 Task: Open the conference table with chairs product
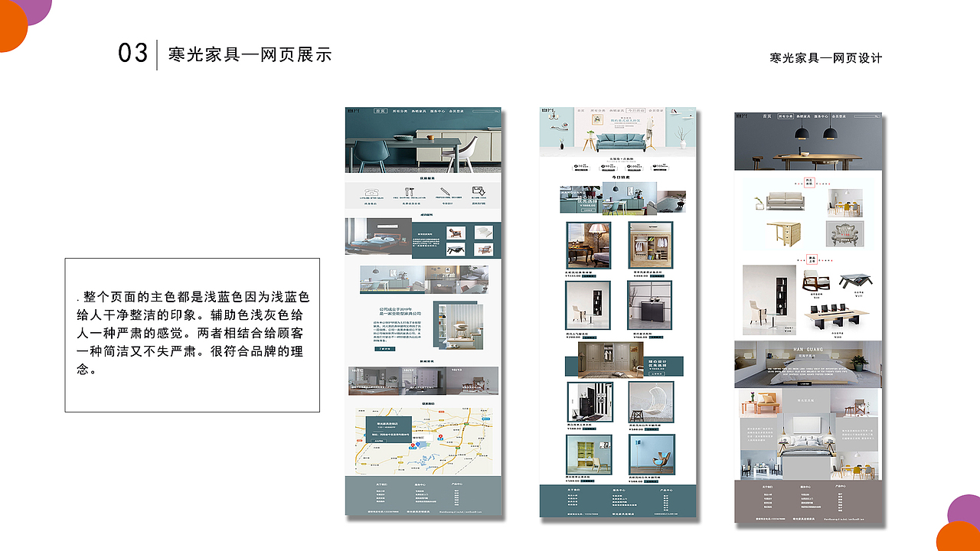coord(837,317)
